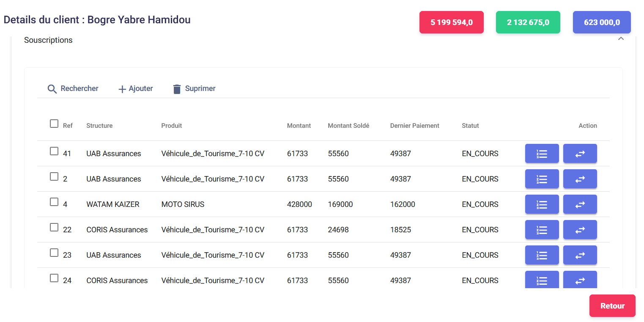The width and height of the screenshot is (644, 322).
Task: Select the checkbox for ref 22
Action: [x=54, y=227]
